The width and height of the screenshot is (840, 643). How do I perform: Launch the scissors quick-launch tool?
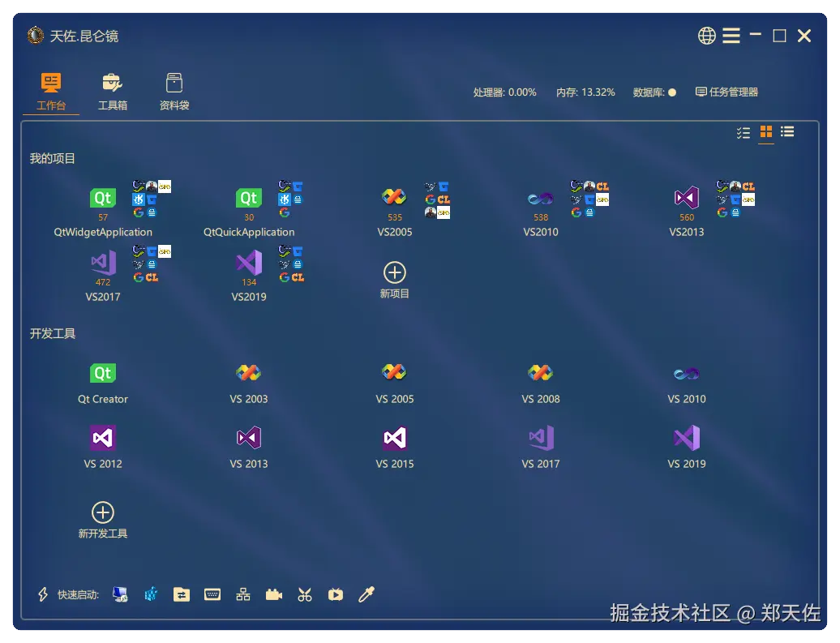305,594
